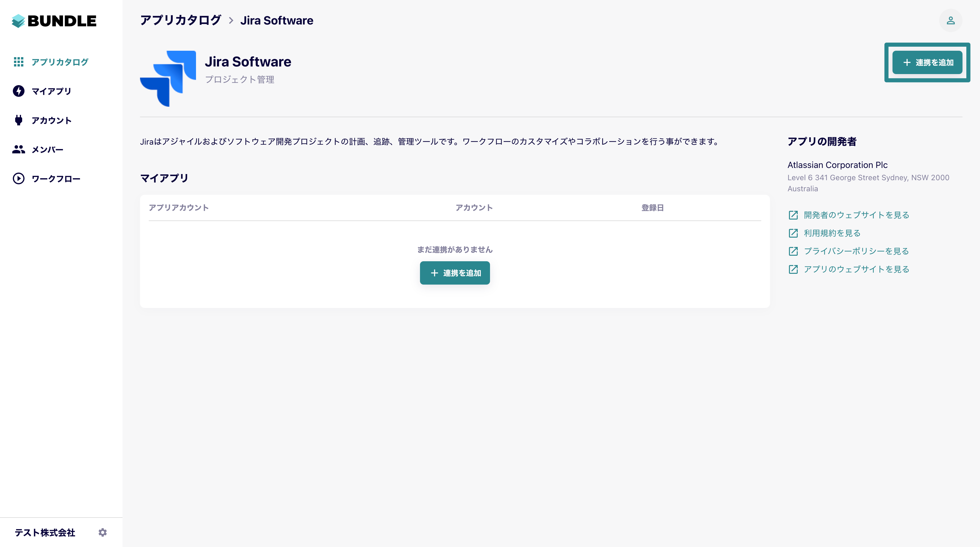Select the アプリカタログ sidebar menu label
Image resolution: width=980 pixels, height=547 pixels.
pos(60,62)
